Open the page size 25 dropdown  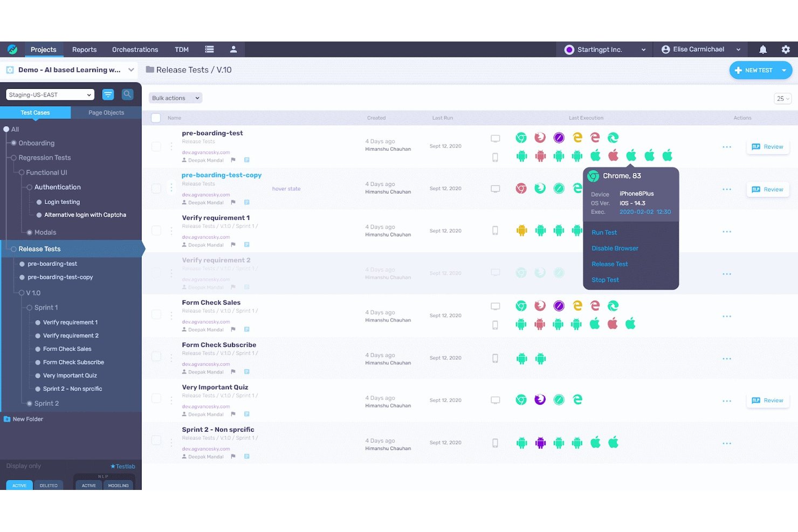(782, 99)
